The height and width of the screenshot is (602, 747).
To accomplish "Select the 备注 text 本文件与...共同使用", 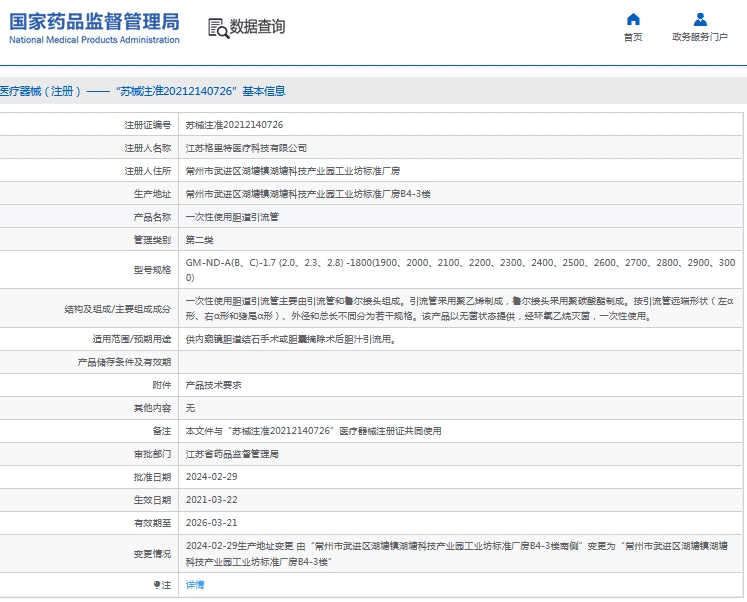I will [313, 431].
